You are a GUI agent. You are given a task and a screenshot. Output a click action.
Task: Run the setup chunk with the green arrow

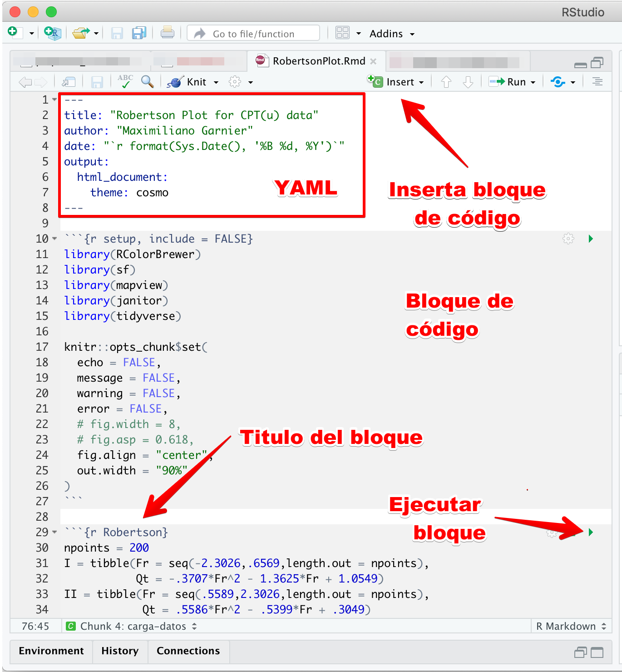click(591, 239)
